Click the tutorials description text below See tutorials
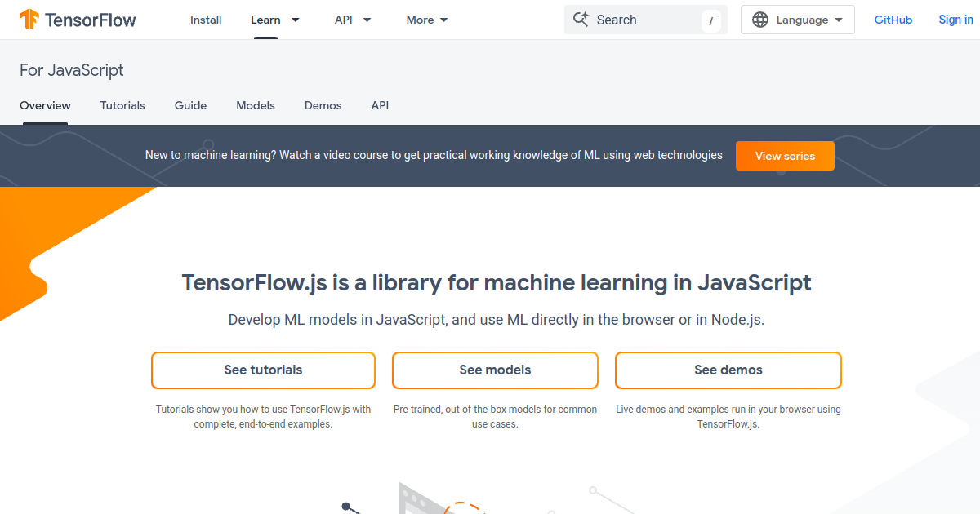 pos(263,417)
